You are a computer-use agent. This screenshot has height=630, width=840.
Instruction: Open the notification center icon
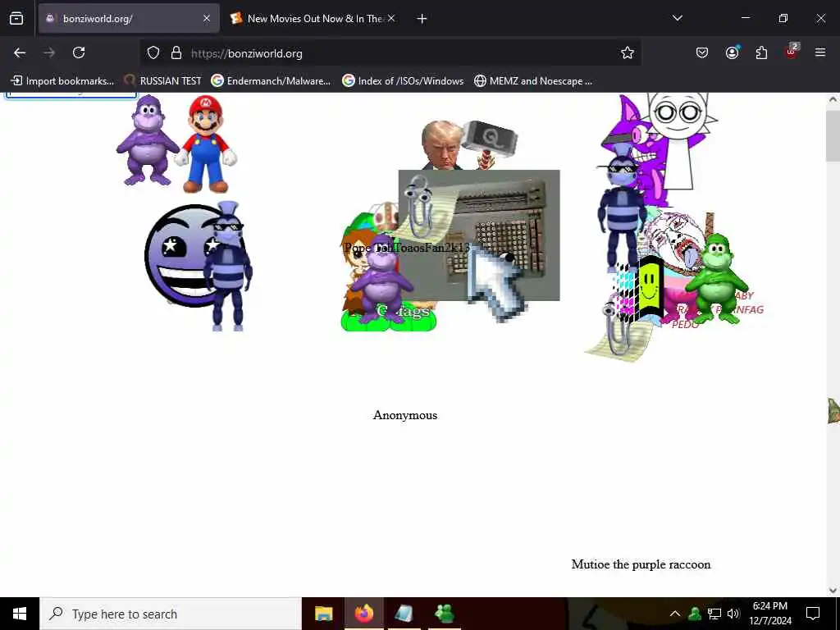813,614
